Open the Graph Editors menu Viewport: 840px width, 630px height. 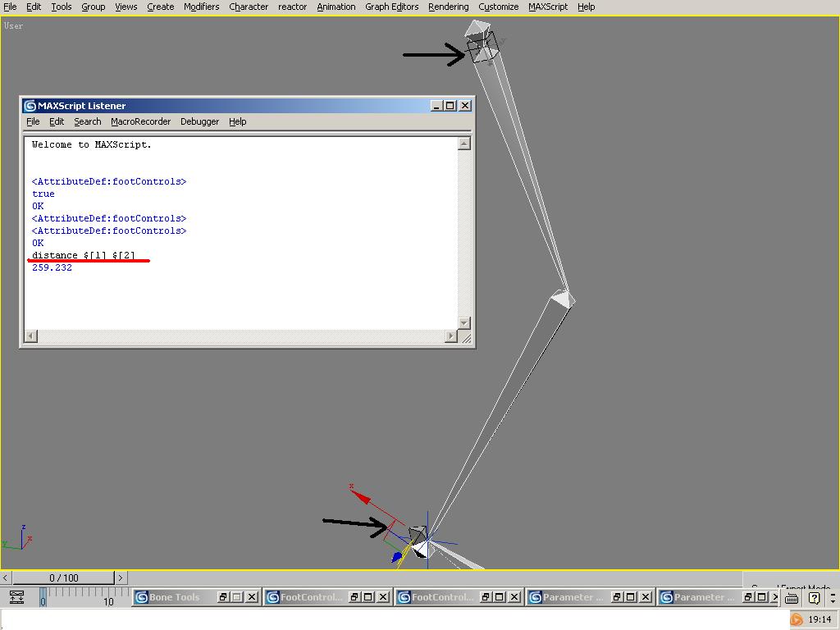pos(391,7)
